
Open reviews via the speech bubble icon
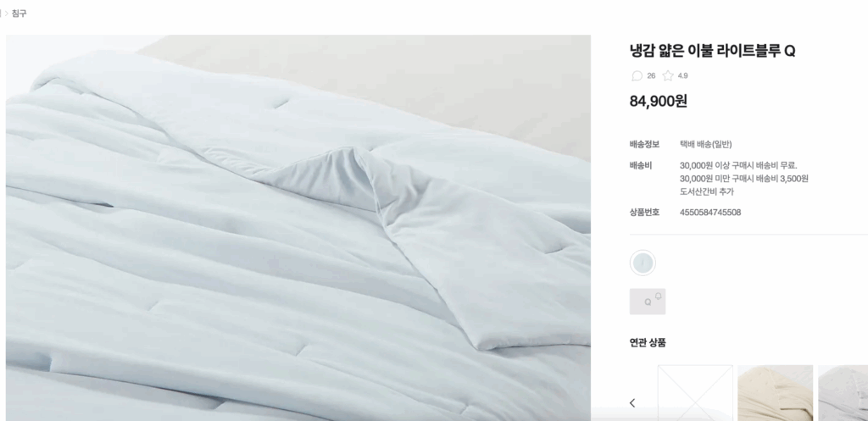click(637, 75)
